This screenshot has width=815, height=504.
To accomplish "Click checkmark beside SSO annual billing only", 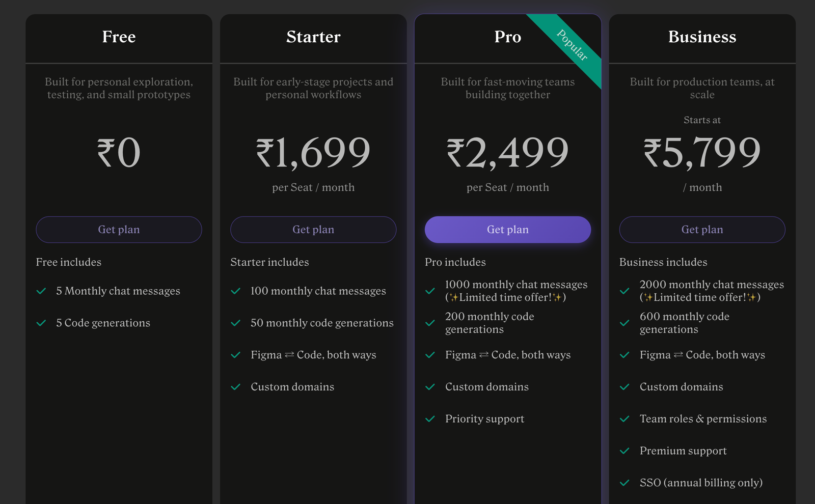I will [x=625, y=483].
